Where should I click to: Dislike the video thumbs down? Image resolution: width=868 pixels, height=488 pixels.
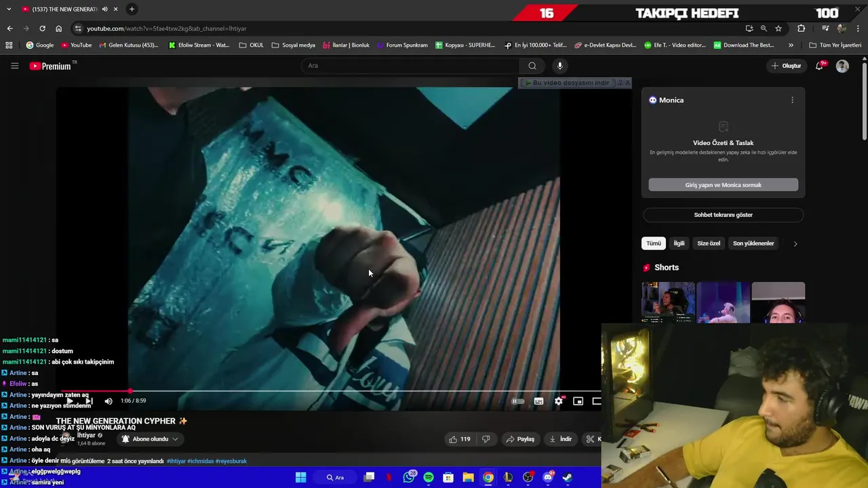point(486,439)
